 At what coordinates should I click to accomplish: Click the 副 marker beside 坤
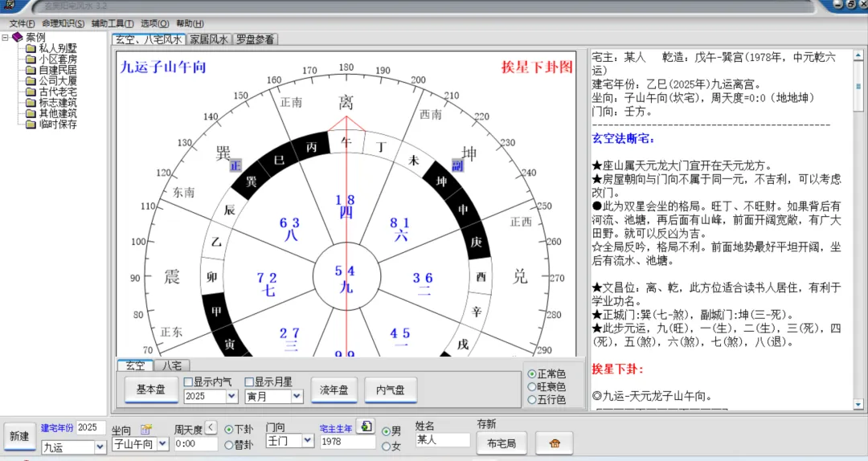(458, 165)
